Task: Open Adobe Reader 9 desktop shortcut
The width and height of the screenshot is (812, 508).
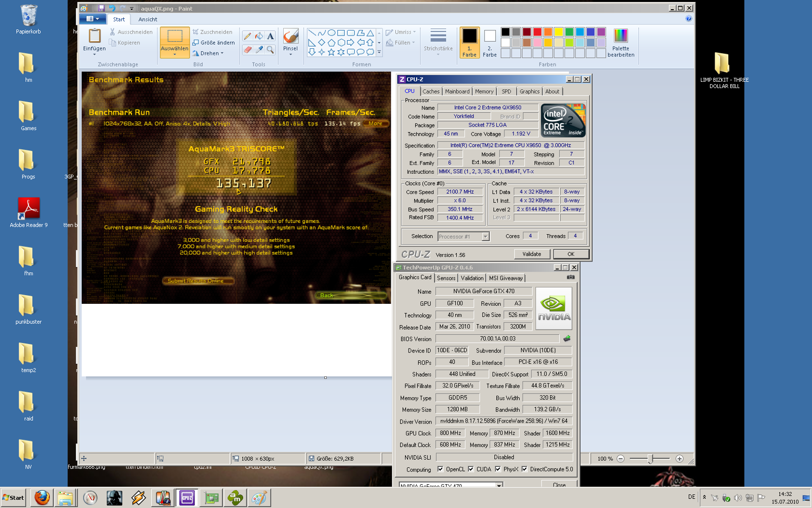Action: click(x=28, y=213)
